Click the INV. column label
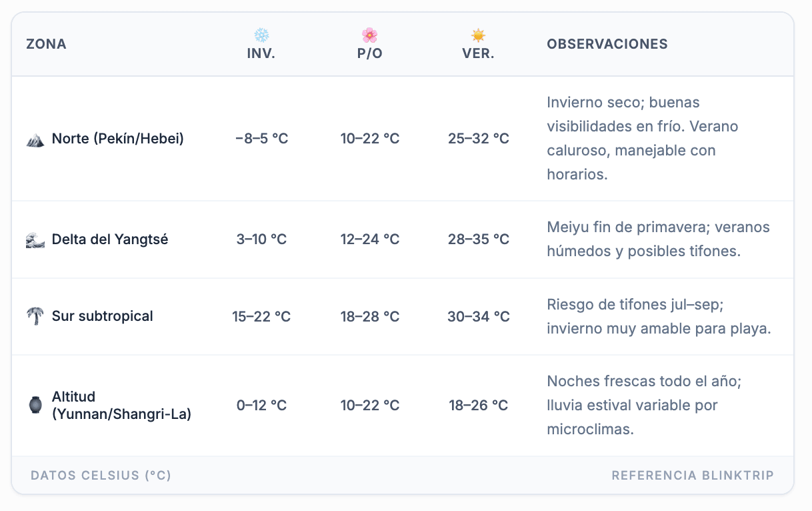Viewport: 812px width, 511px height. tap(261, 54)
